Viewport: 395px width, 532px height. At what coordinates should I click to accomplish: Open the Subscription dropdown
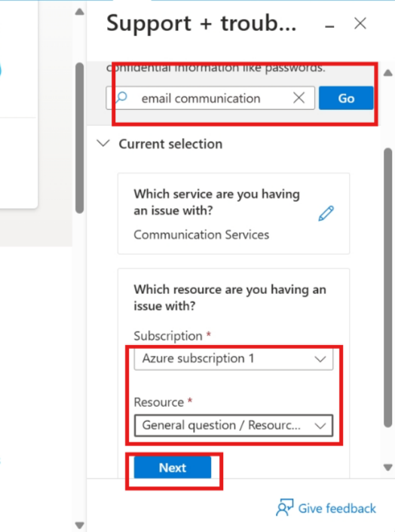tap(234, 359)
